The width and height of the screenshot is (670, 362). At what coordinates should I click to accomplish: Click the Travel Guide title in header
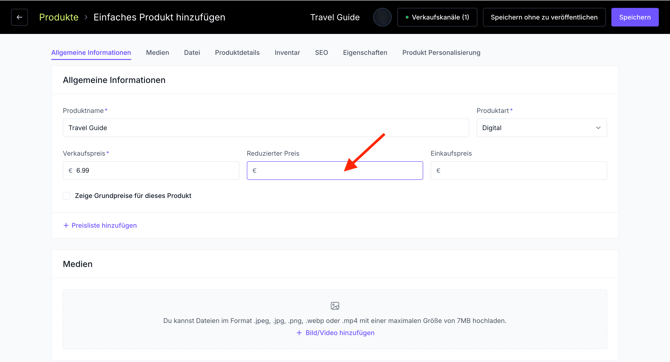pyautogui.click(x=335, y=18)
